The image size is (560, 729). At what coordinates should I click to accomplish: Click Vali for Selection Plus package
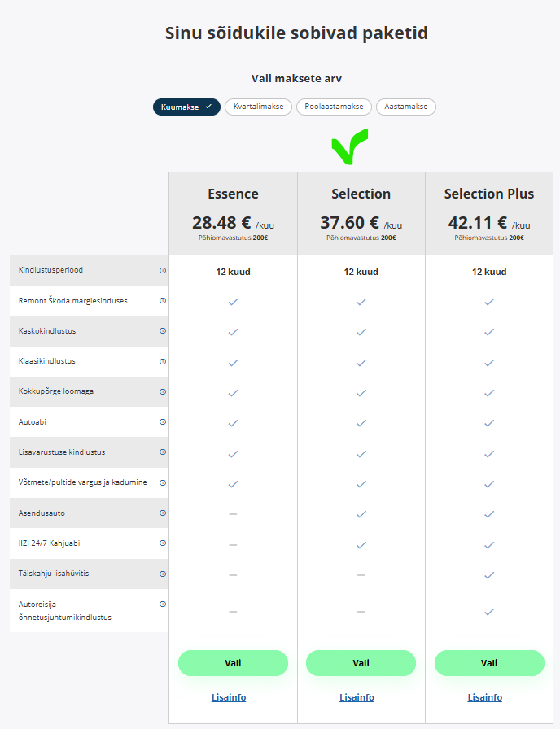point(489,663)
